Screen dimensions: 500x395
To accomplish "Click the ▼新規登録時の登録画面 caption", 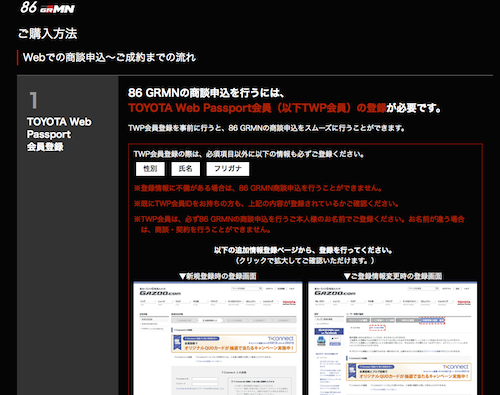I will click(x=218, y=276).
